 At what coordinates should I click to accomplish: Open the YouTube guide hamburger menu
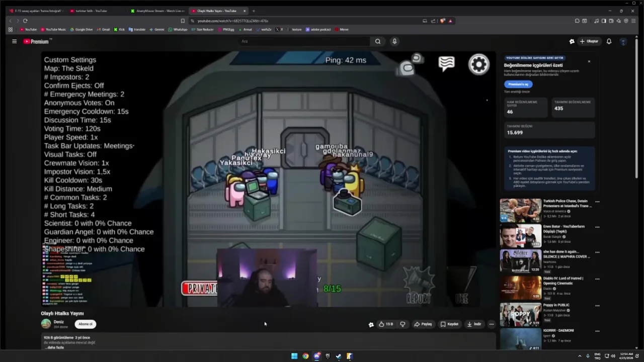pyautogui.click(x=15, y=41)
